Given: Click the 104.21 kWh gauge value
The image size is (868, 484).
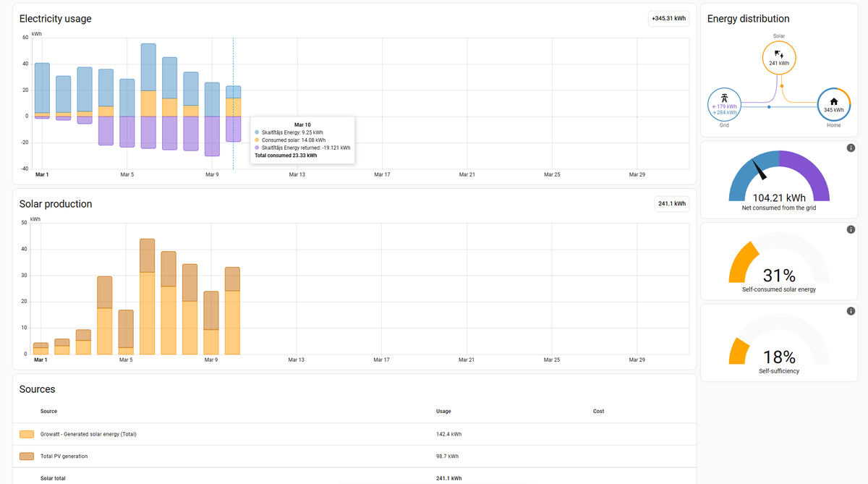Looking at the screenshot, I should [x=779, y=198].
